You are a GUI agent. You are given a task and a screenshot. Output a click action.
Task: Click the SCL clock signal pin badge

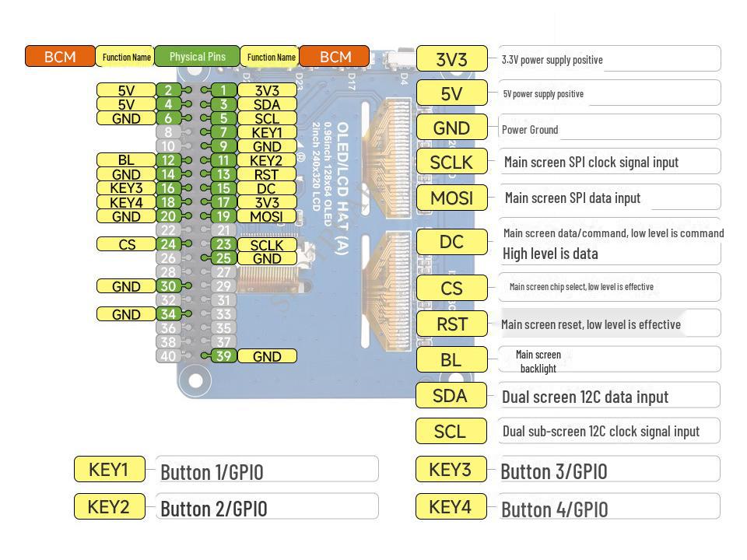click(x=451, y=431)
